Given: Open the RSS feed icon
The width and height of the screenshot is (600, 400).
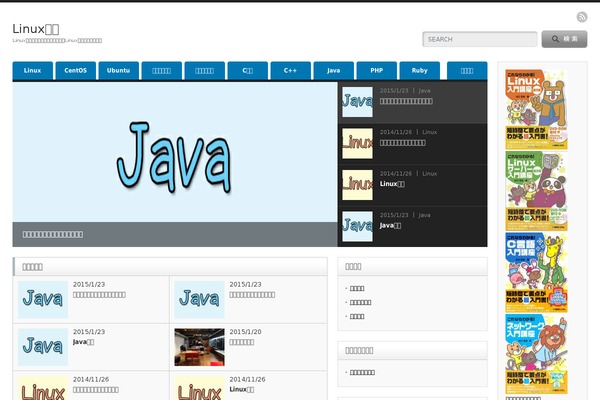Looking at the screenshot, I should tap(582, 17).
